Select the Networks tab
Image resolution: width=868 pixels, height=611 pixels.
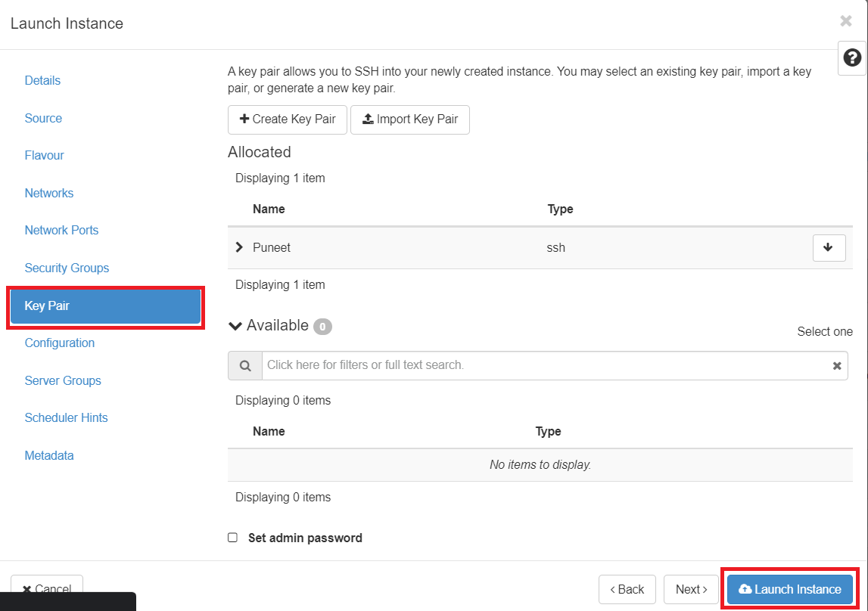coord(49,193)
